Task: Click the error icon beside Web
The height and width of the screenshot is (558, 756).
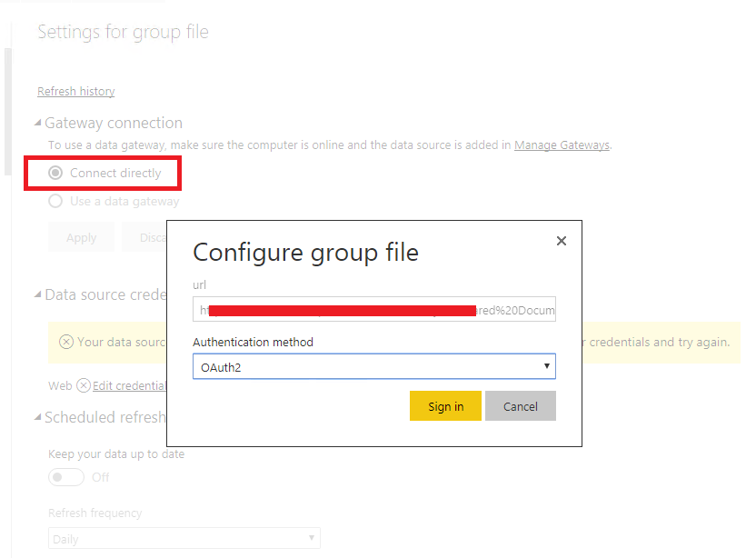Action: 84,386
